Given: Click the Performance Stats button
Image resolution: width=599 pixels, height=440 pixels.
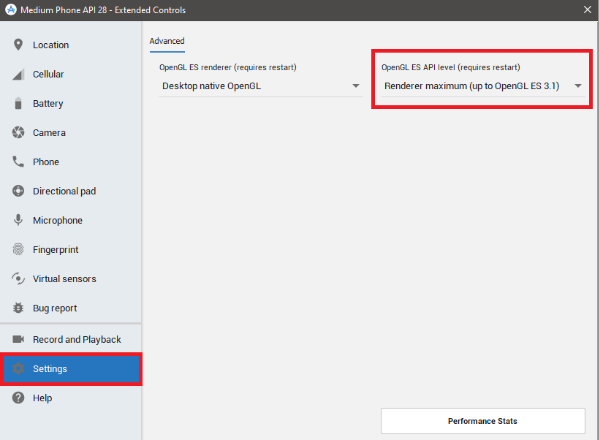Looking at the screenshot, I should pos(483,421).
